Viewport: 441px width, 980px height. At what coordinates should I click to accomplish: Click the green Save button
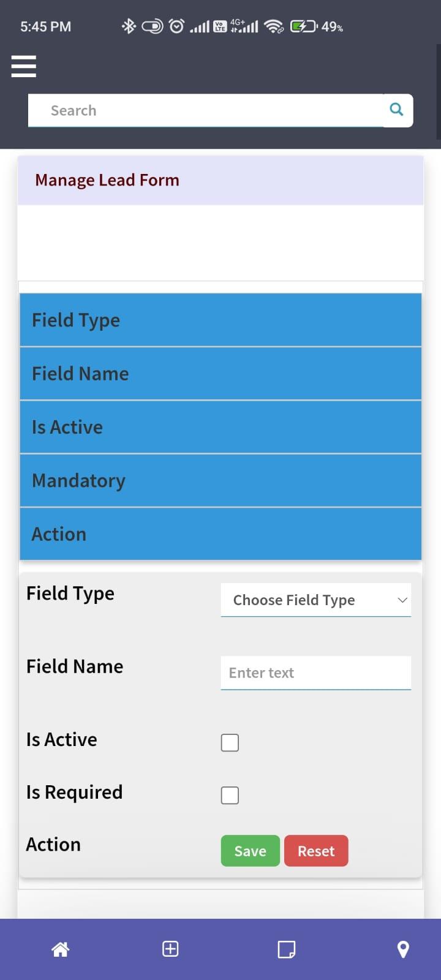pos(250,851)
